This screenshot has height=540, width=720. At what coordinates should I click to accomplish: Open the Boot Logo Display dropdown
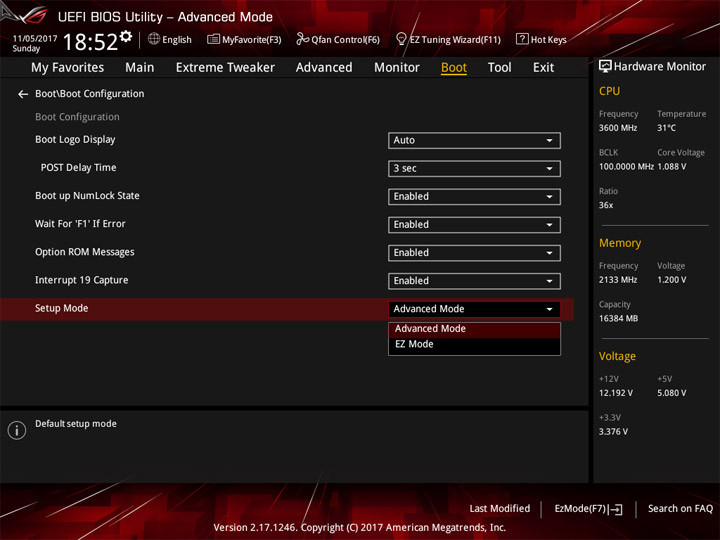[x=474, y=141]
